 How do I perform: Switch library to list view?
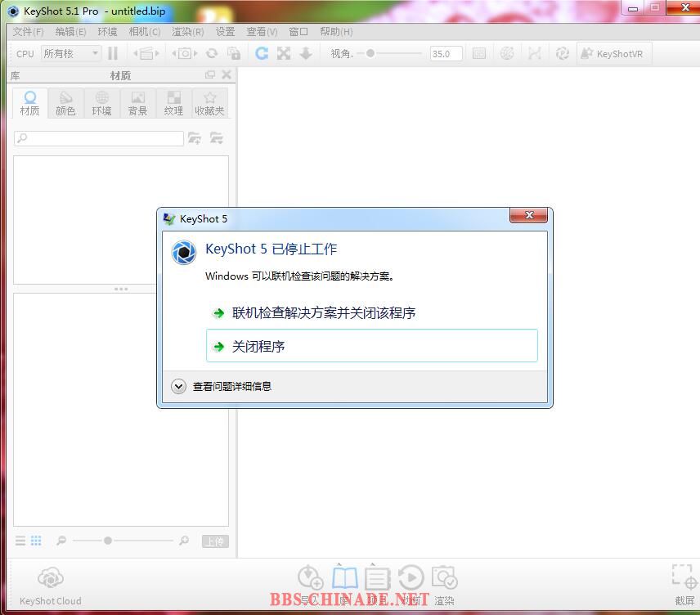(x=20, y=541)
